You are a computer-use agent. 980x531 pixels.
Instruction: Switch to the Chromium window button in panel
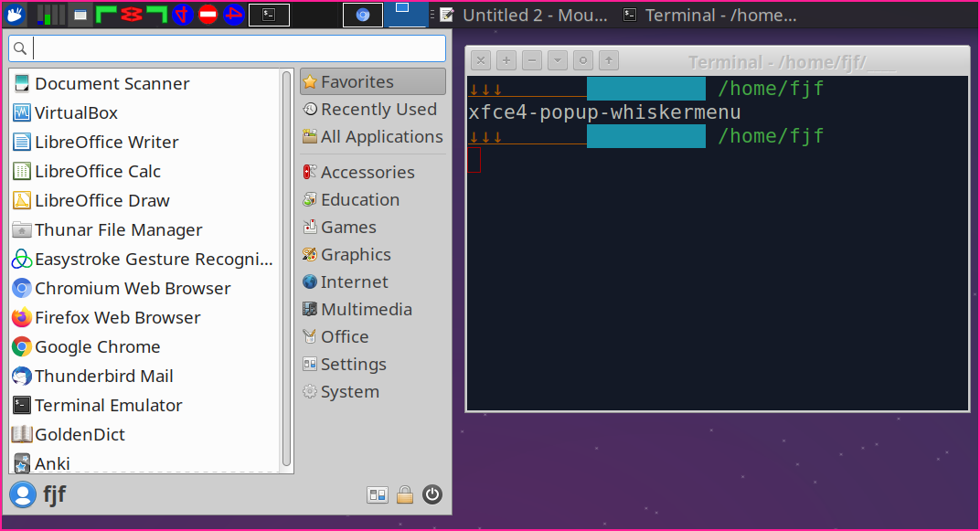[363, 15]
